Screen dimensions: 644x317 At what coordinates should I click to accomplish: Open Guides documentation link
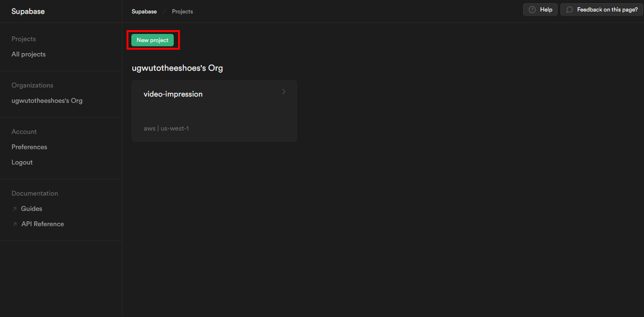[32, 208]
